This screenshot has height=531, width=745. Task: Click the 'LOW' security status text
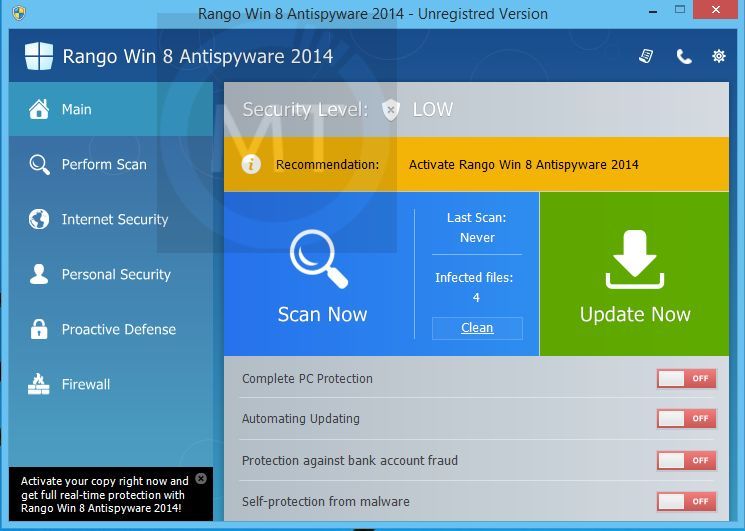[432, 110]
